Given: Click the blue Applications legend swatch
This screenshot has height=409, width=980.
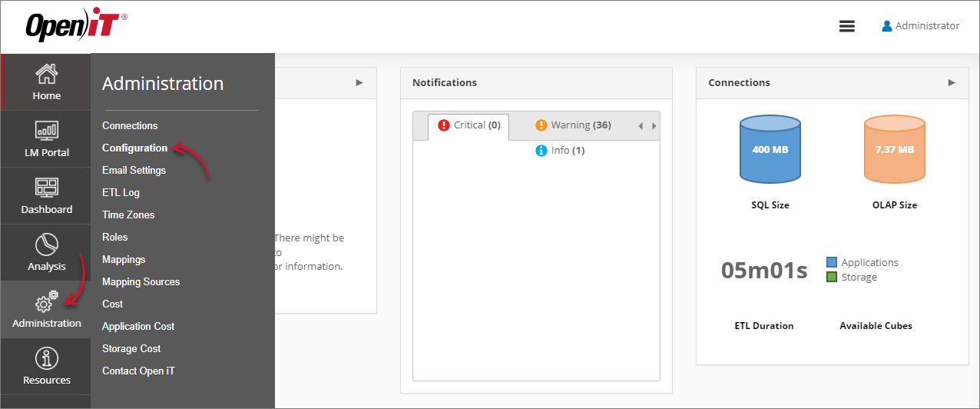Looking at the screenshot, I should tap(832, 262).
